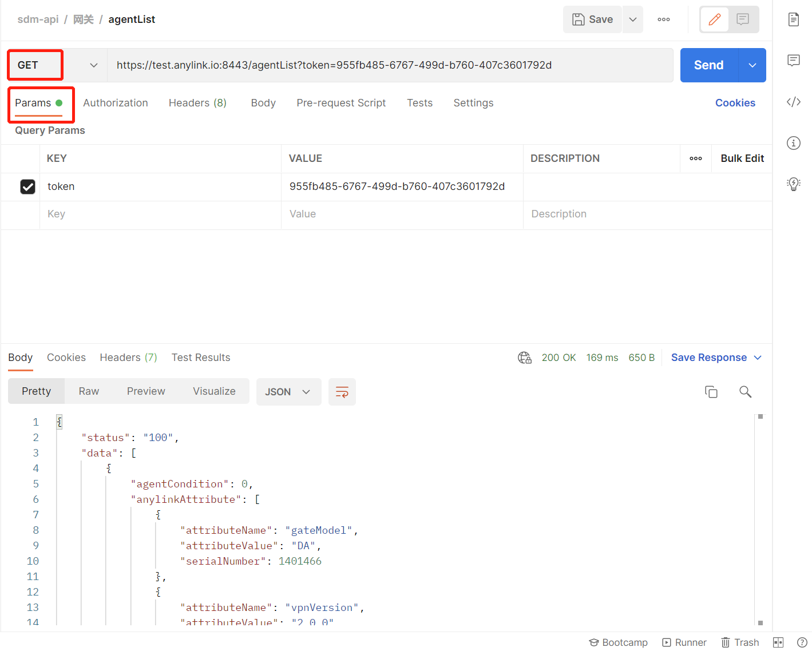Open the request info sidebar icon

point(793,143)
